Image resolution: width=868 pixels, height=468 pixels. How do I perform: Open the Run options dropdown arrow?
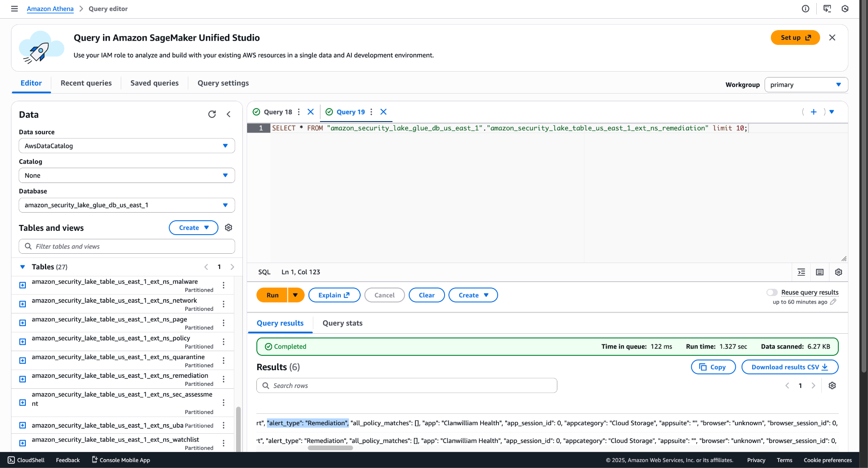296,295
